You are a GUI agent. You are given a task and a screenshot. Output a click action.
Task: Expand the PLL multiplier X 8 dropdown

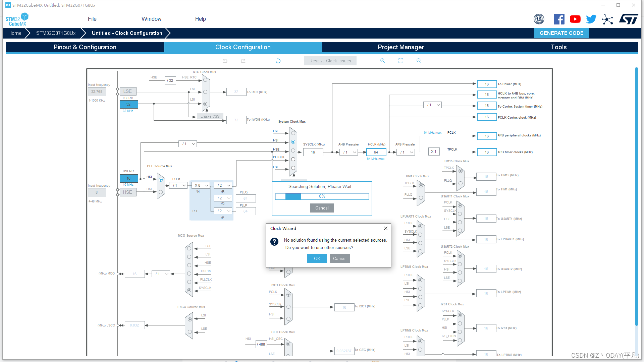point(201,185)
